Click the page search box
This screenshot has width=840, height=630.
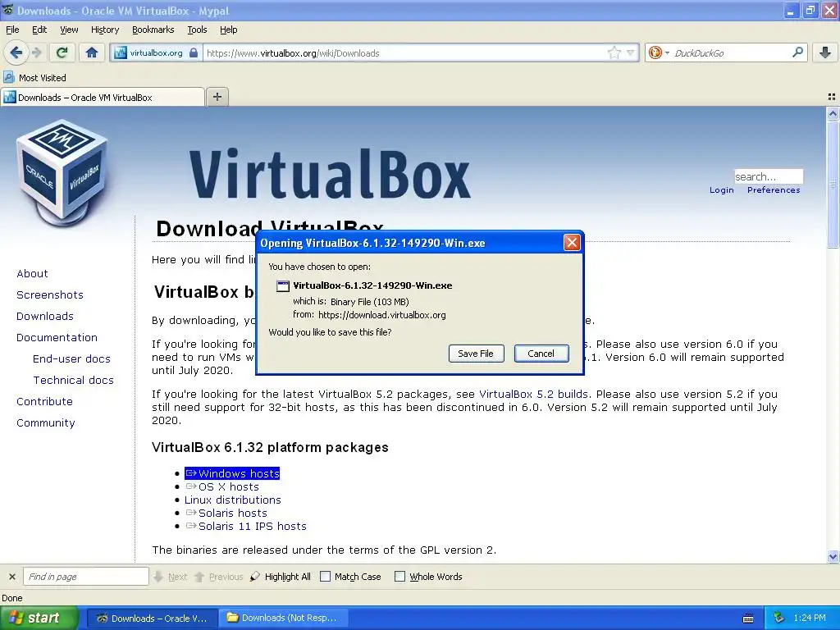(x=768, y=176)
